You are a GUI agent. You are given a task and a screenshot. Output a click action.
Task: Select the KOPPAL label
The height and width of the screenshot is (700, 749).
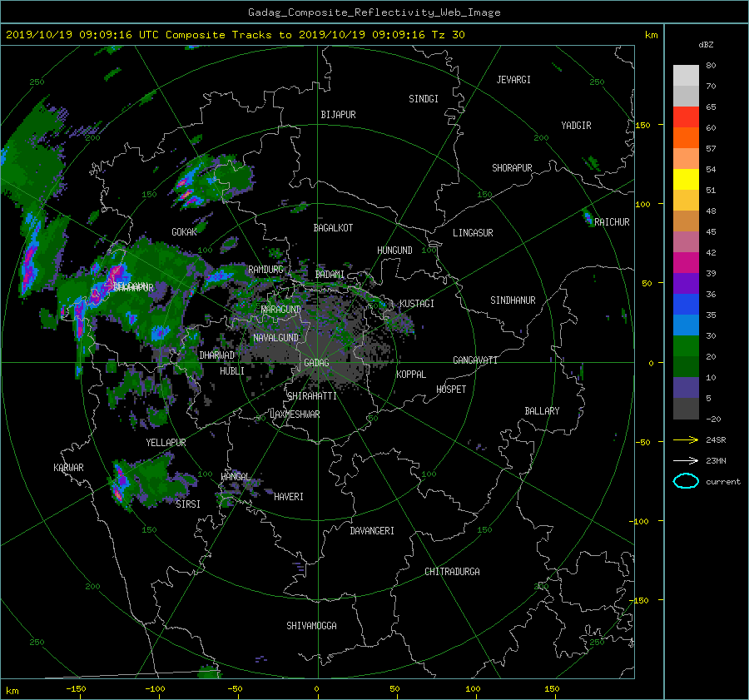point(411,375)
